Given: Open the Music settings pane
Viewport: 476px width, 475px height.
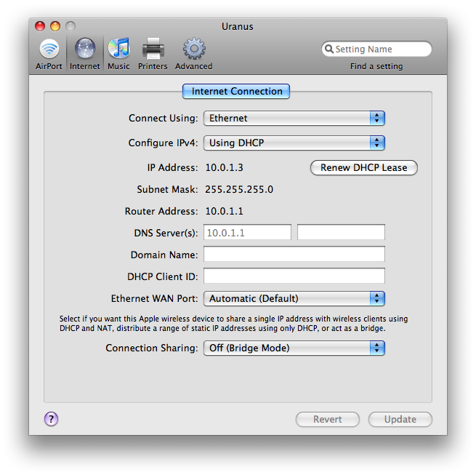Looking at the screenshot, I should tap(118, 54).
